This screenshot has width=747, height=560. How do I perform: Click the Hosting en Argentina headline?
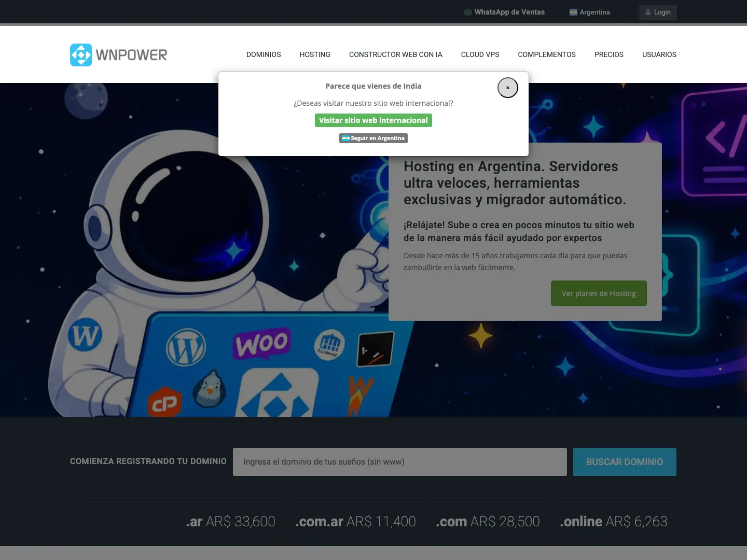515,183
